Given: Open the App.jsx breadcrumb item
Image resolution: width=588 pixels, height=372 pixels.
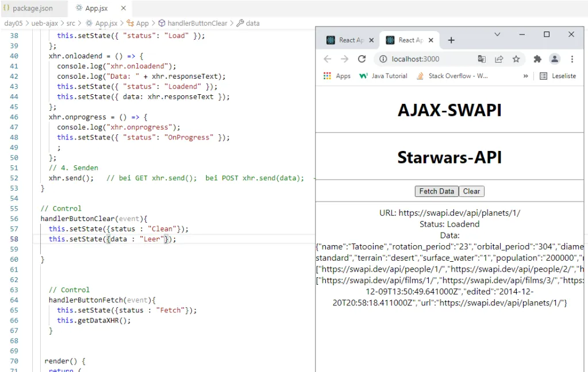Looking at the screenshot, I should point(102,23).
